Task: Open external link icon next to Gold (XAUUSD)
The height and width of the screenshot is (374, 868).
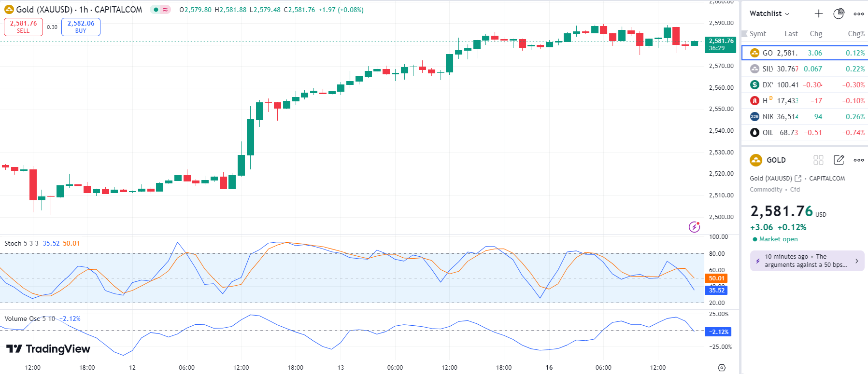Action: pos(798,178)
